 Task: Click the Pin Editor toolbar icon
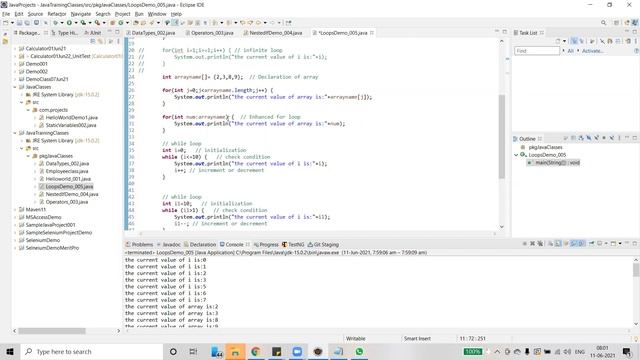(x=289, y=22)
